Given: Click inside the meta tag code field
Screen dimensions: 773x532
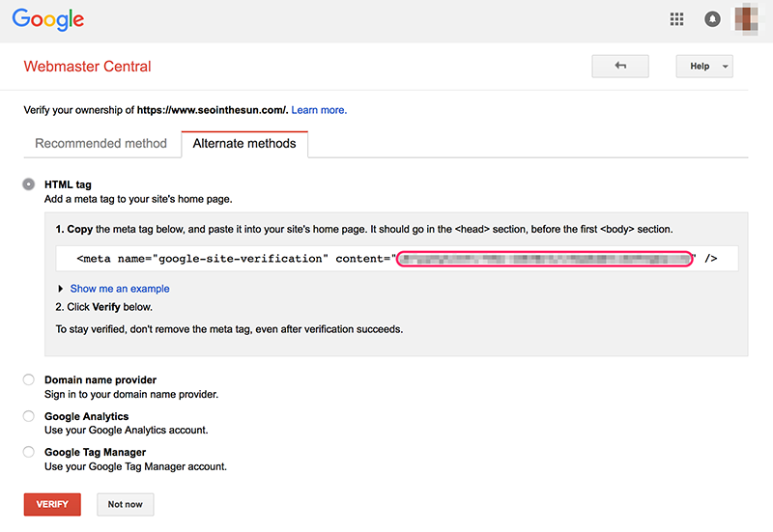Looking at the screenshot, I should pos(397,259).
